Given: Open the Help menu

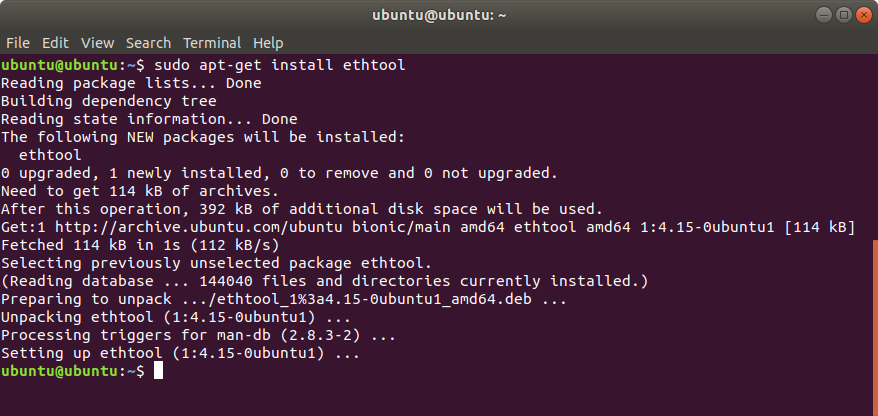Looking at the screenshot, I should (x=268, y=43).
